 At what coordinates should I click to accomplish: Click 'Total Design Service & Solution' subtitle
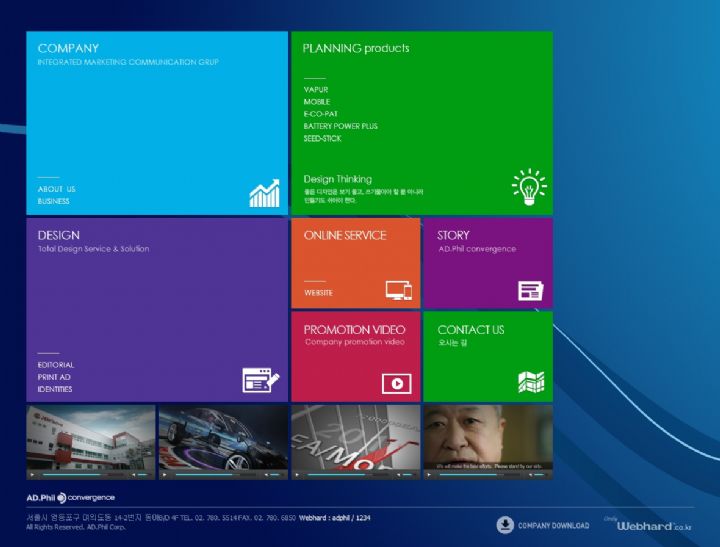pos(94,248)
